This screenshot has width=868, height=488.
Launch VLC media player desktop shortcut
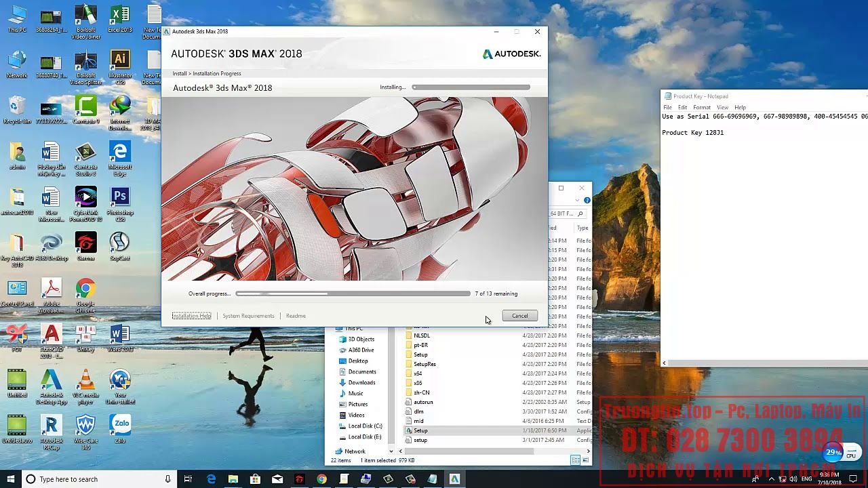85,385
